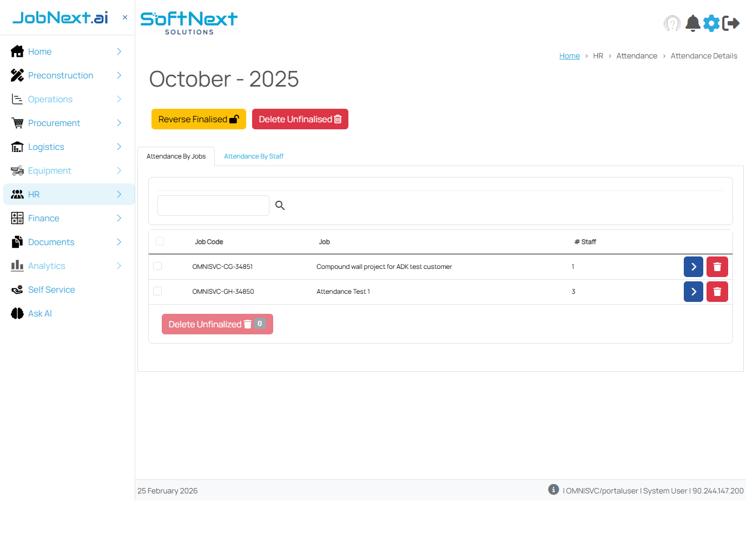Screen dimensions: 746x560
Task: Click the Reverse Finalised button
Action: point(199,119)
